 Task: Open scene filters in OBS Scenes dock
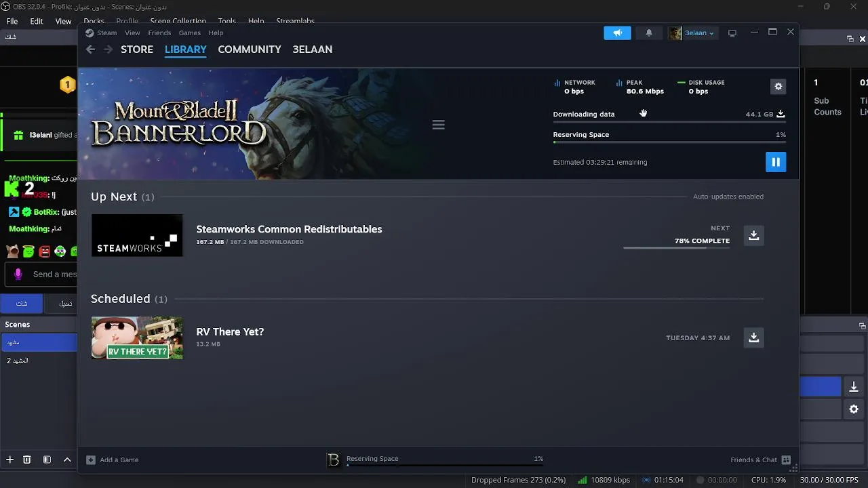47,460
